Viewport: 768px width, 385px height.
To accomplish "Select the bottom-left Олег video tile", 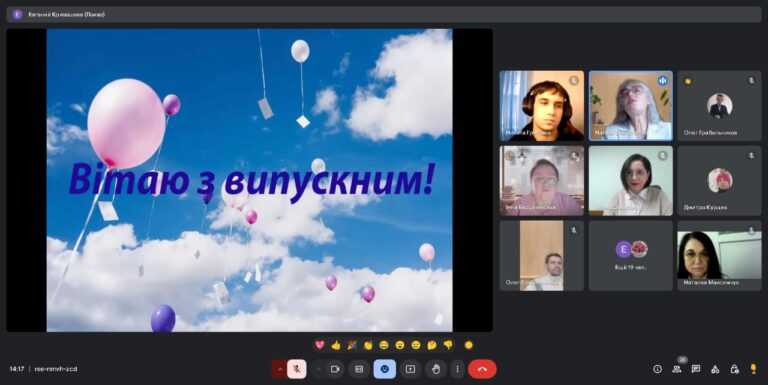I will 542,255.
